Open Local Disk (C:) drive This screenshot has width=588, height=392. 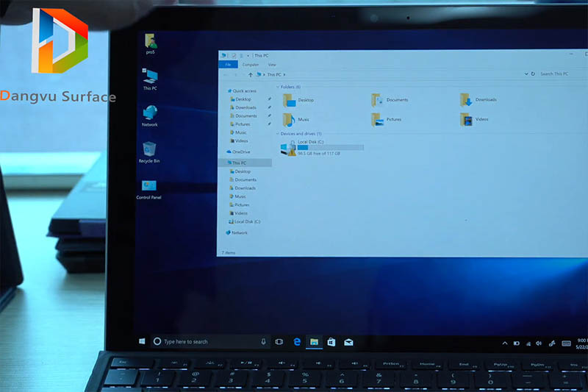tap(322, 147)
